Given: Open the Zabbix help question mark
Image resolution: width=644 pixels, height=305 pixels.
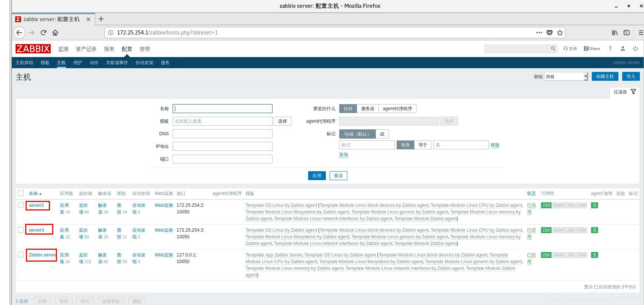Looking at the screenshot, I should [610, 49].
